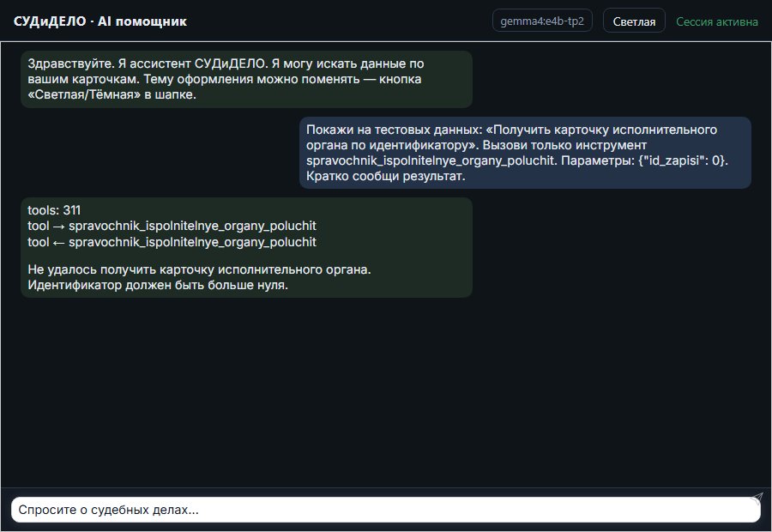772x532 pixels.
Task: Click the Сессия активна status label
Action: pyautogui.click(x=717, y=21)
